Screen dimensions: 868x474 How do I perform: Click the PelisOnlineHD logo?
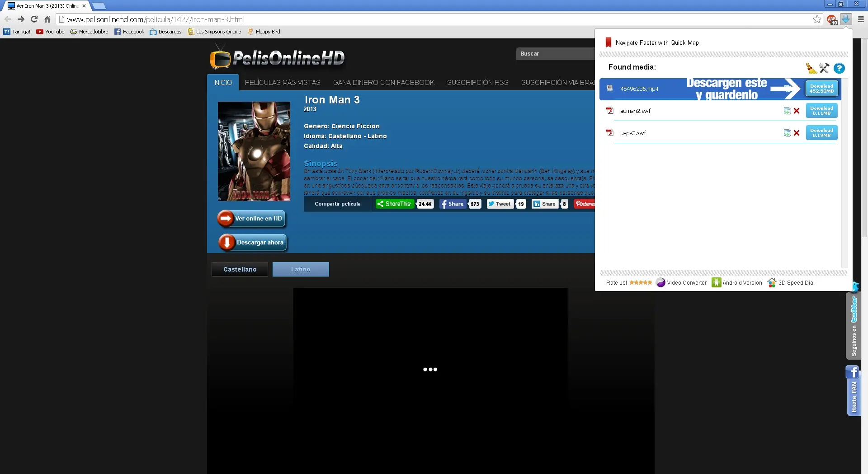click(277, 57)
